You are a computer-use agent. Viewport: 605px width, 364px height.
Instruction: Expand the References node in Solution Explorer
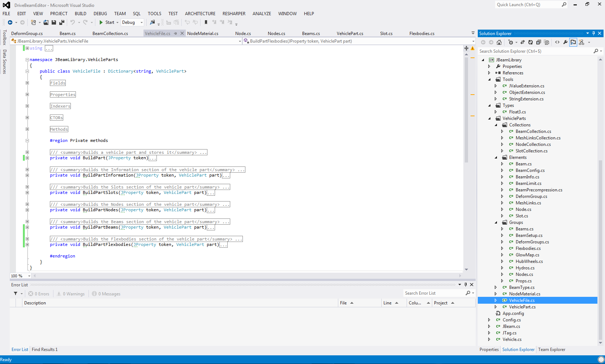click(489, 73)
